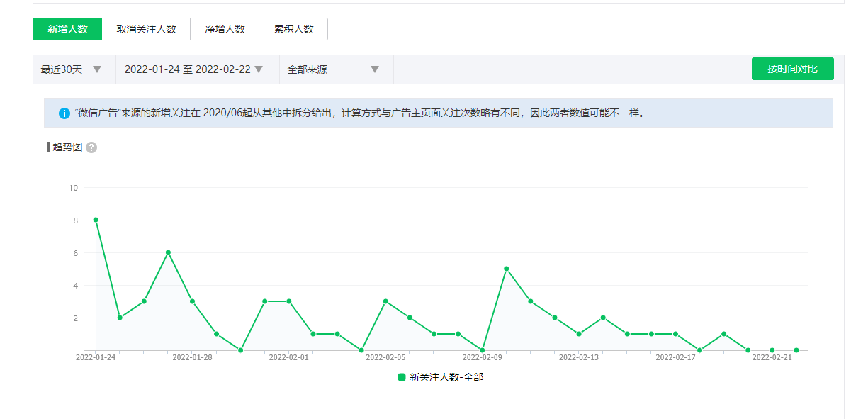Click the 2022-01-24 data point at value 8

pyautogui.click(x=96, y=220)
